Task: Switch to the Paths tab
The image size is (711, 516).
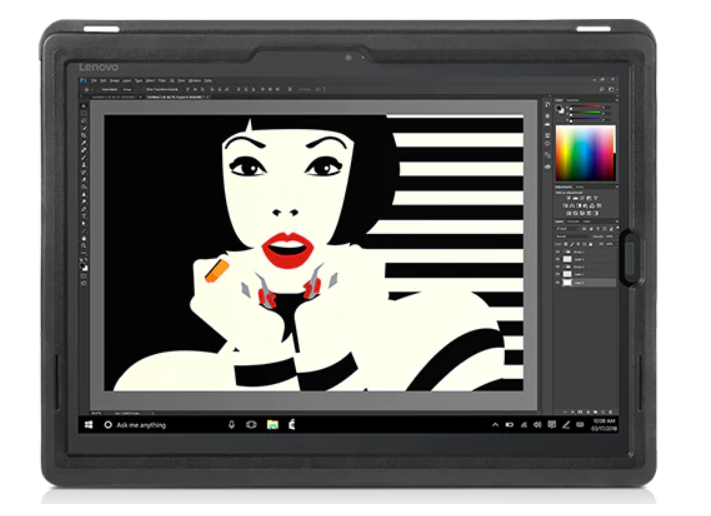Action: pyautogui.click(x=586, y=222)
